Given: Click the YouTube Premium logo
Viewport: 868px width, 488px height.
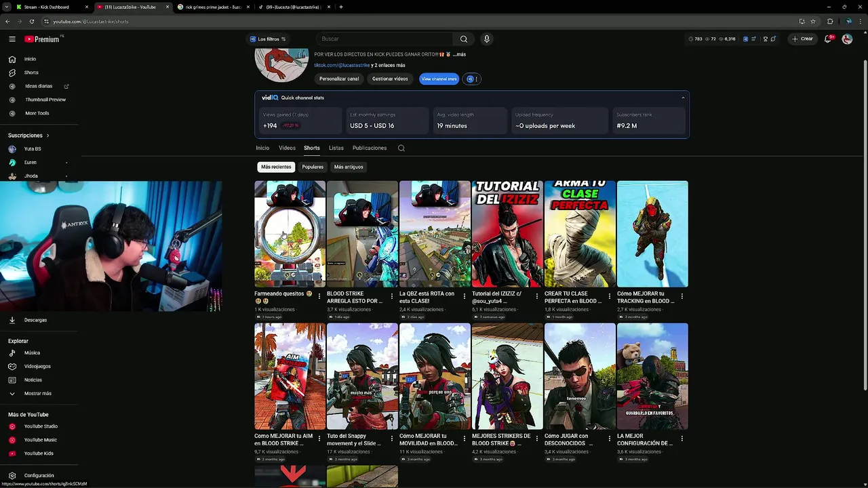Looking at the screenshot, I should coord(43,39).
